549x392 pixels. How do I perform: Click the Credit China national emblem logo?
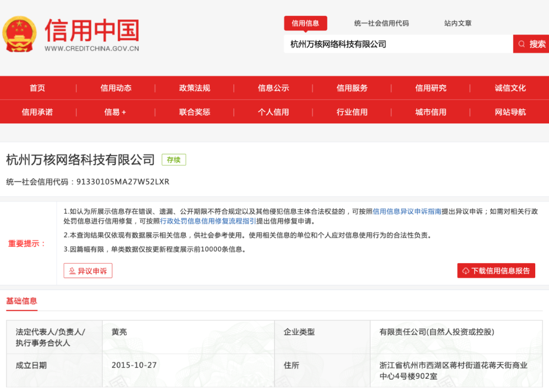tap(20, 33)
